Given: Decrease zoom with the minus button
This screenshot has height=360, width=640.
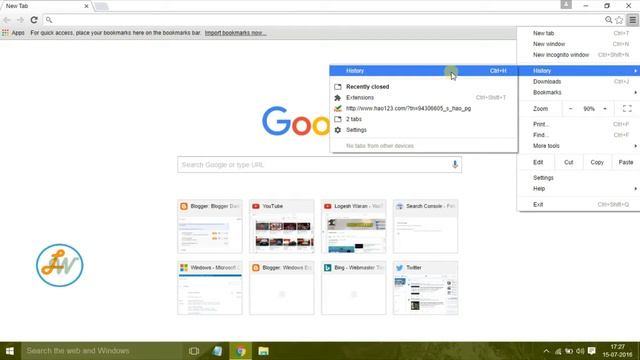Looking at the screenshot, I should (x=571, y=109).
